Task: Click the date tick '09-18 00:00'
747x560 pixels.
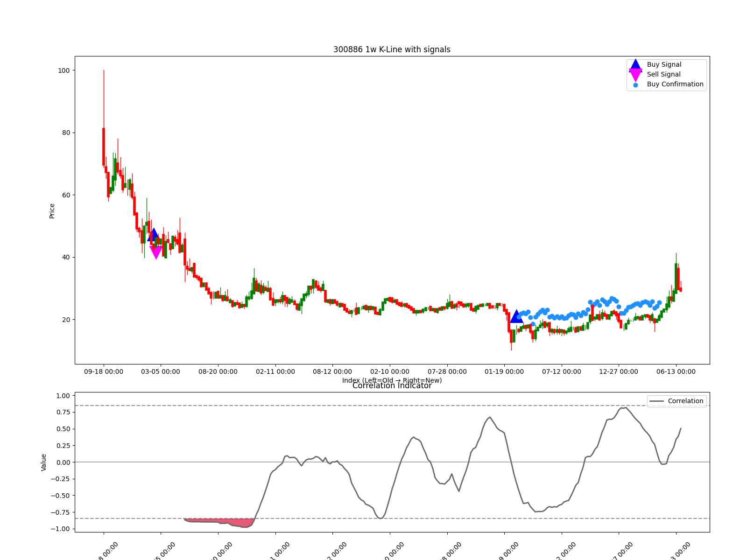Action: click(x=104, y=372)
